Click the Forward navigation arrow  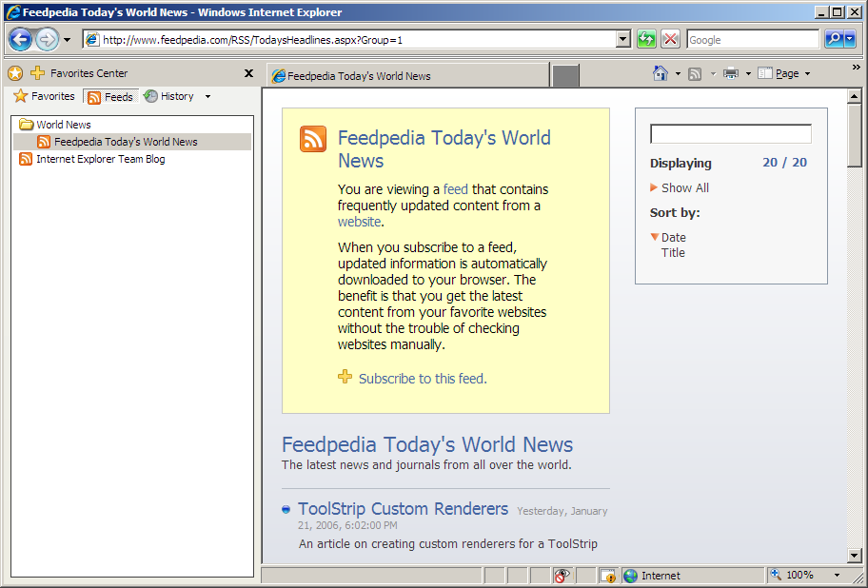pos(47,39)
